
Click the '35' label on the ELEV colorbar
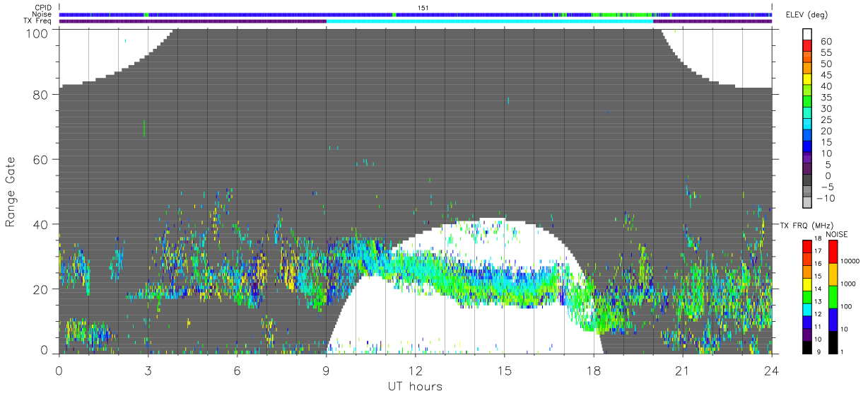[826, 97]
